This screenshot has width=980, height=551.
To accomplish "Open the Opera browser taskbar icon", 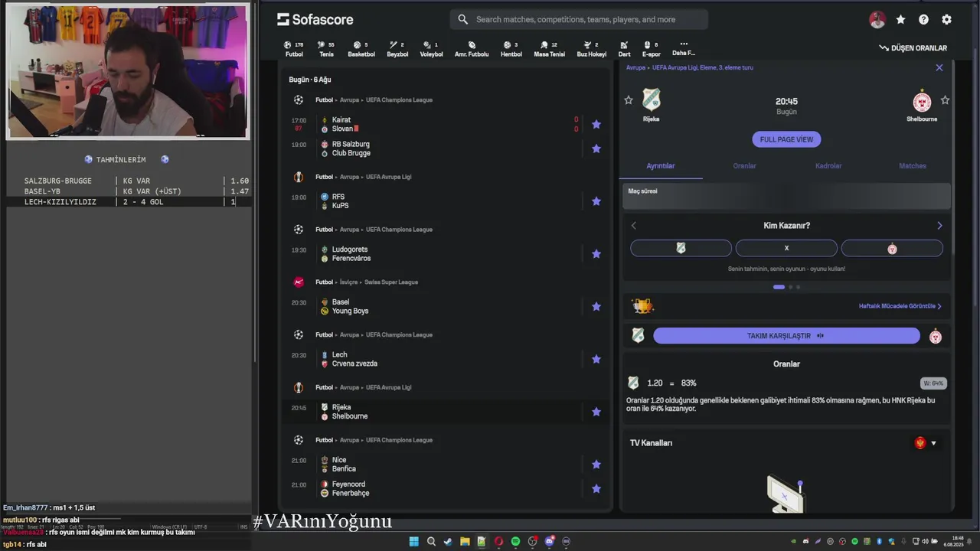I will tap(498, 541).
